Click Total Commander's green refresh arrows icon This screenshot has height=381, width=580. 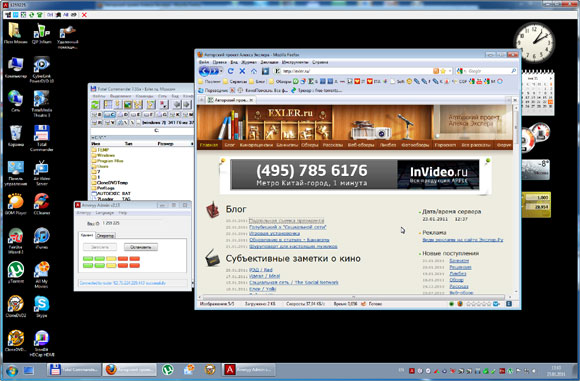(95, 105)
